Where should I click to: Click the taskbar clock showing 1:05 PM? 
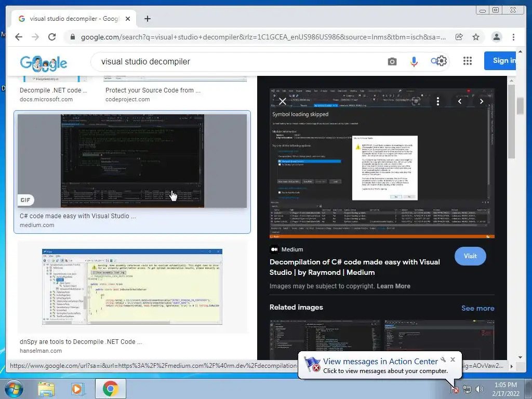pos(506,389)
